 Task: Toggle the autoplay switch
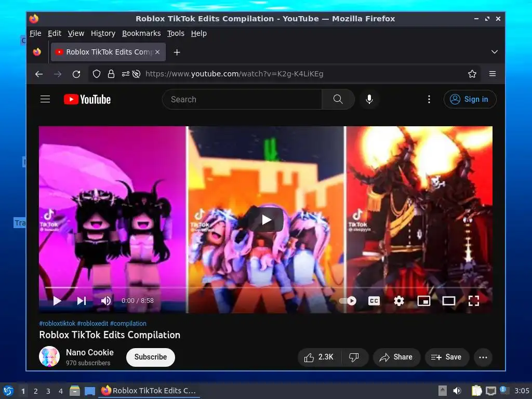click(x=348, y=301)
